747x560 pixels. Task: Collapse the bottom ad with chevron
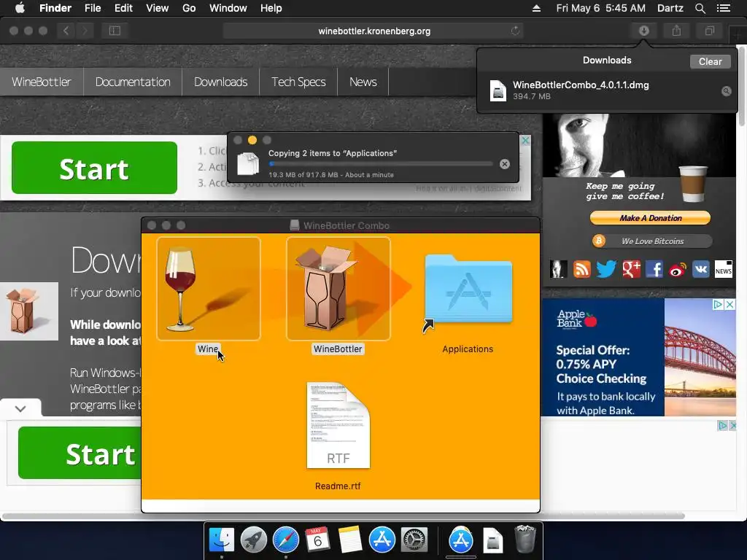20,408
